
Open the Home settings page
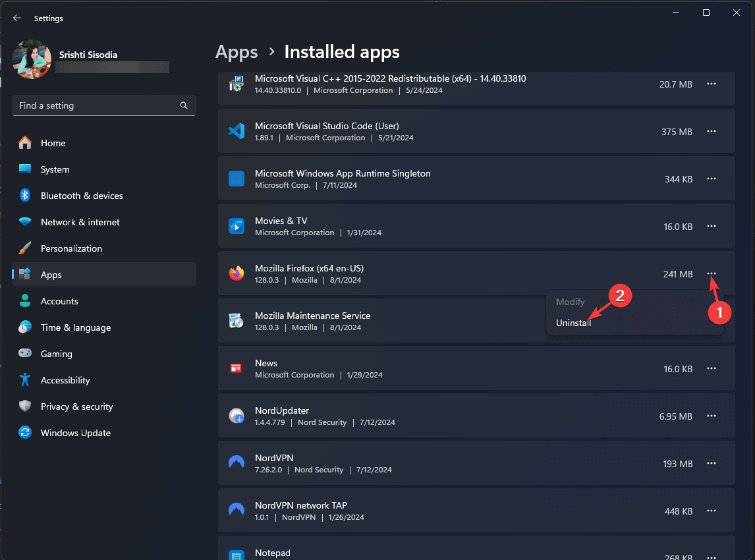pyautogui.click(x=104, y=143)
